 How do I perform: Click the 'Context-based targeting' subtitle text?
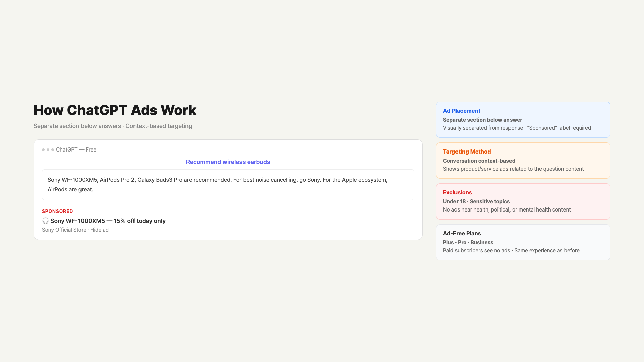click(x=159, y=126)
